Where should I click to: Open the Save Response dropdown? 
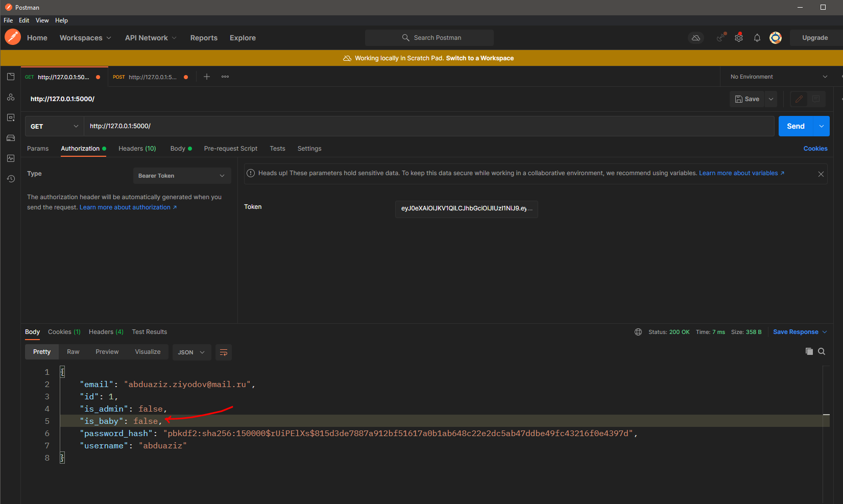click(800, 332)
